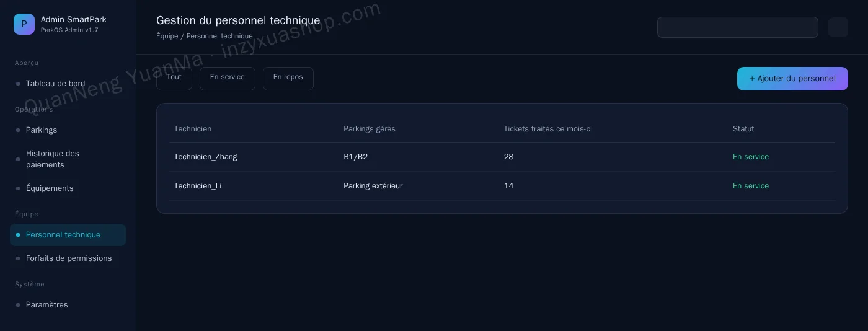Open Personnel technique menu item
The width and height of the screenshot is (868, 331).
68,235
